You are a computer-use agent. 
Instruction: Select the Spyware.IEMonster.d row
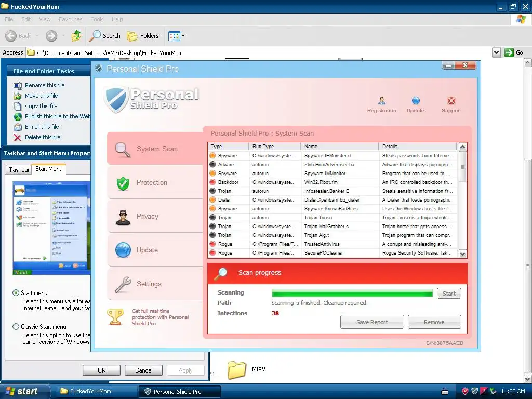click(x=332, y=156)
